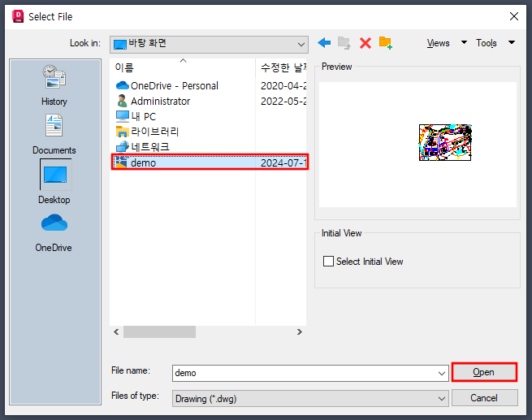Image resolution: width=532 pixels, height=420 pixels.
Task: Click the left scroll arrow of the file list
Action: click(116, 331)
